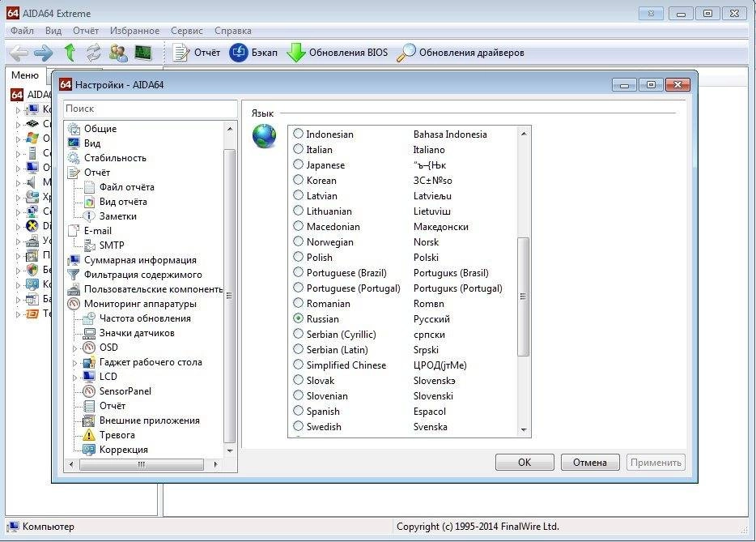Click the users icon in the toolbar
The image size is (756, 542).
coord(118,53)
